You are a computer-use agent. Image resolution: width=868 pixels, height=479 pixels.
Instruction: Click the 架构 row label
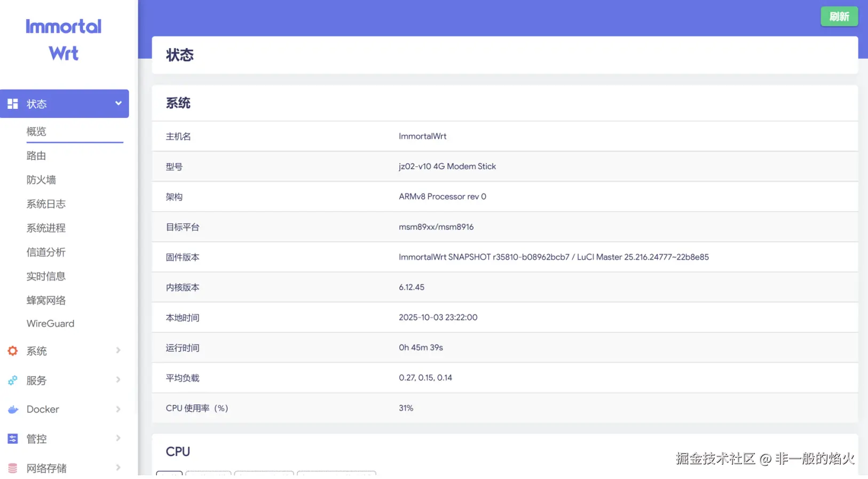click(174, 197)
